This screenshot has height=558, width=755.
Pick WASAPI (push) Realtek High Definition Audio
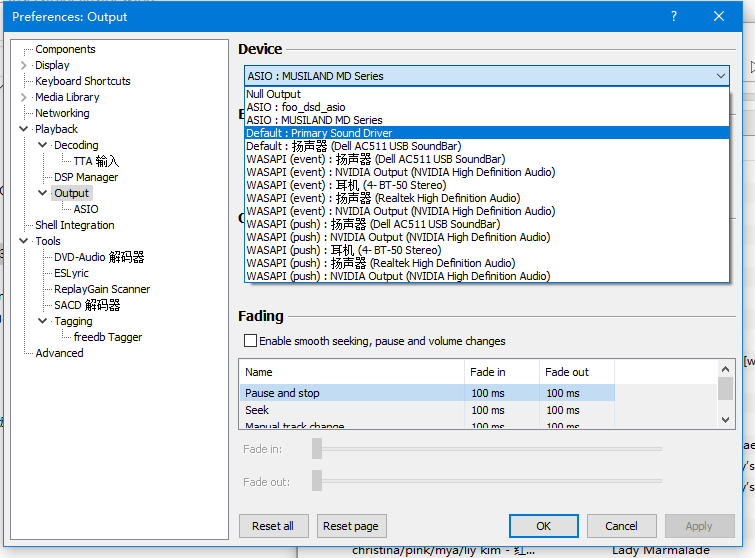tap(381, 263)
